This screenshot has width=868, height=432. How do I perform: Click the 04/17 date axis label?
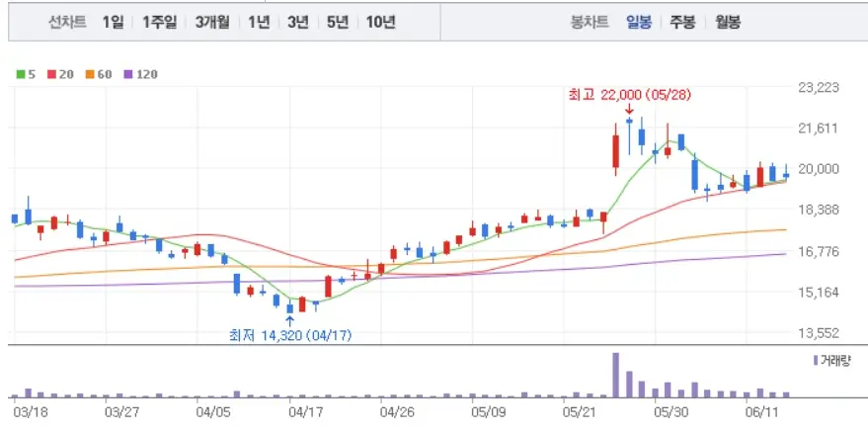pos(305,412)
